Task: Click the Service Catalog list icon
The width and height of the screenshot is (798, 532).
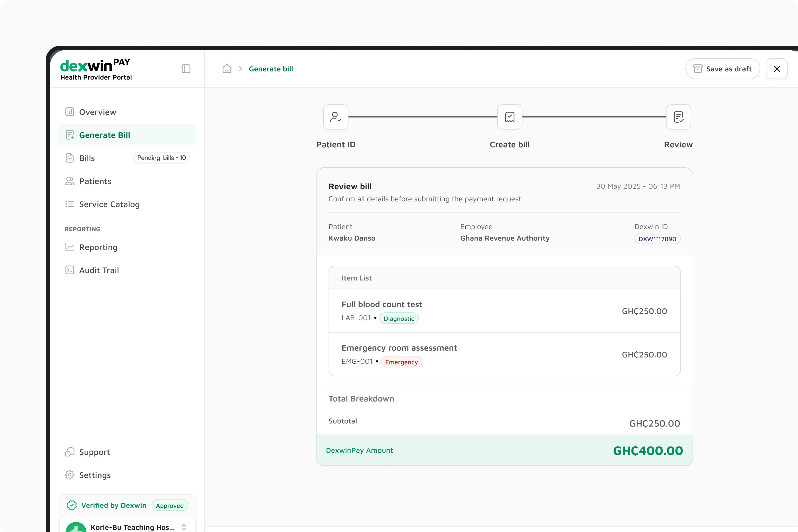Action: click(70, 204)
